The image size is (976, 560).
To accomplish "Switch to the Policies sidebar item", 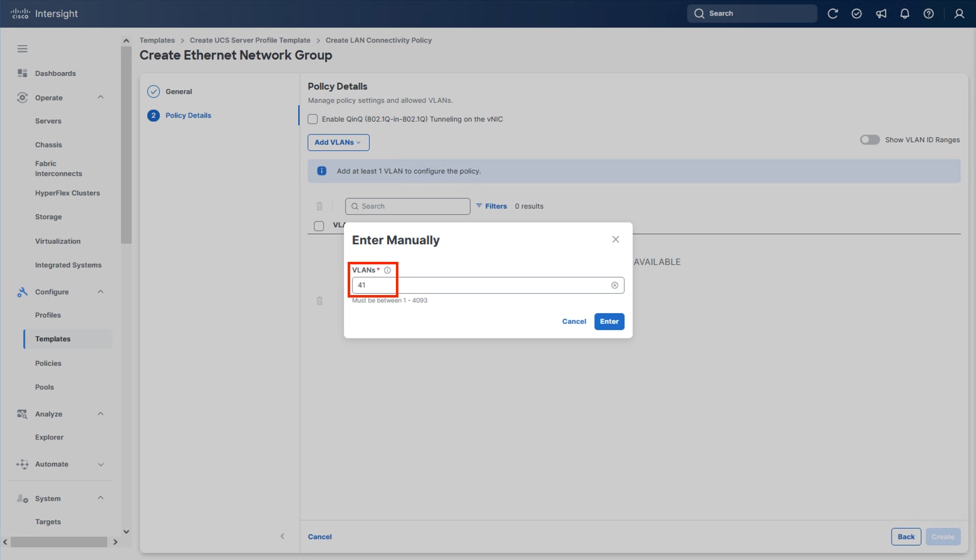I will 48,363.
